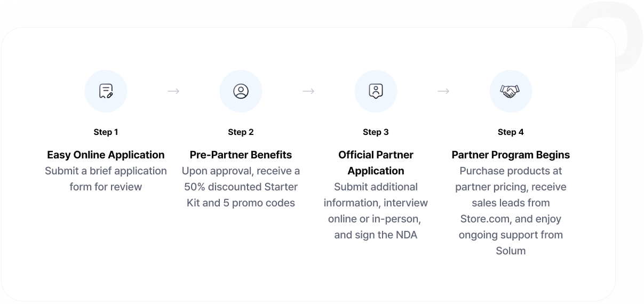Click arrow between Step 1 and Step 2

click(173, 91)
